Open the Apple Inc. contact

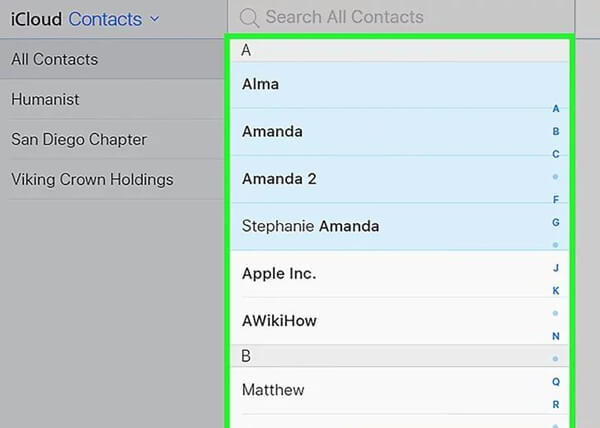click(279, 273)
